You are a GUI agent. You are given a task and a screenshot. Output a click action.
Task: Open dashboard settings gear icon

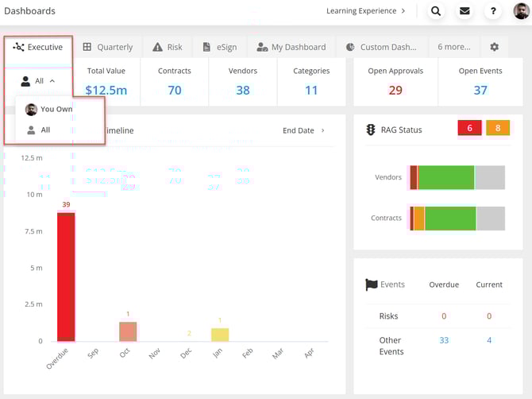tap(494, 47)
